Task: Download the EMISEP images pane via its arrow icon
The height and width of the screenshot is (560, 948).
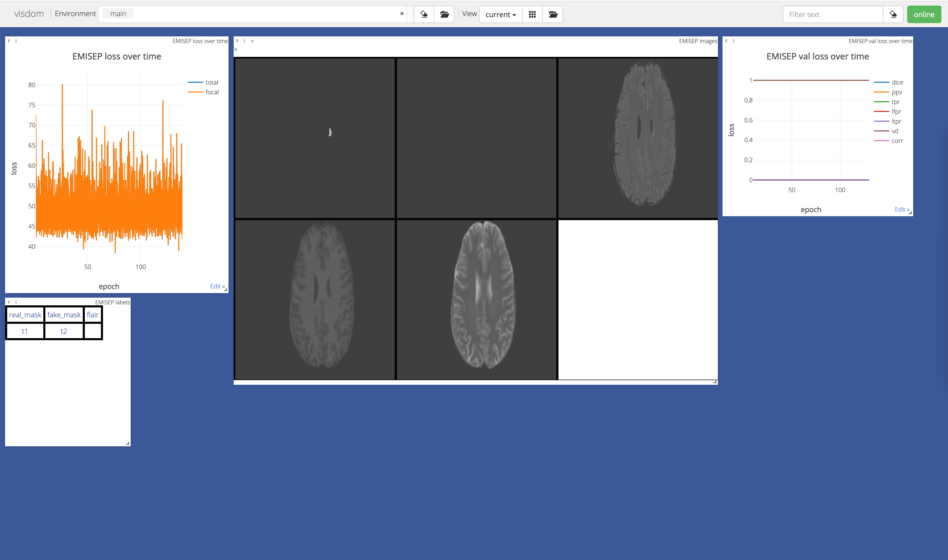Action: click(x=244, y=40)
